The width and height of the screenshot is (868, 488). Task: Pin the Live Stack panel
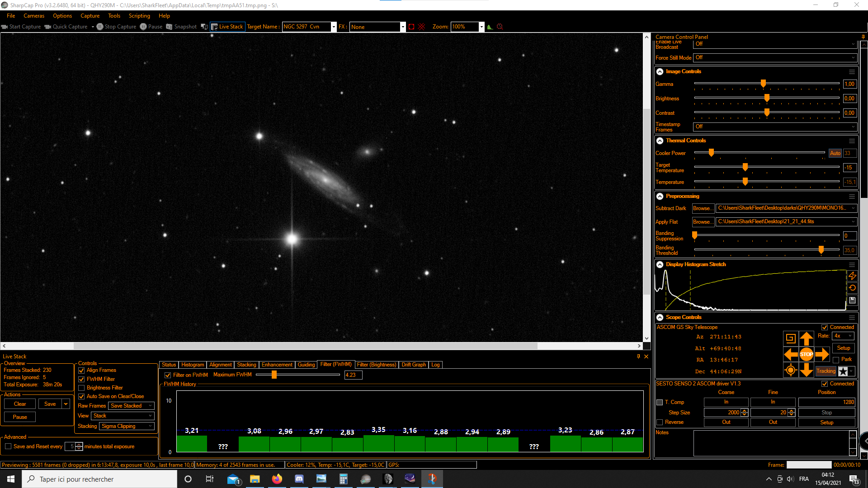(x=638, y=357)
